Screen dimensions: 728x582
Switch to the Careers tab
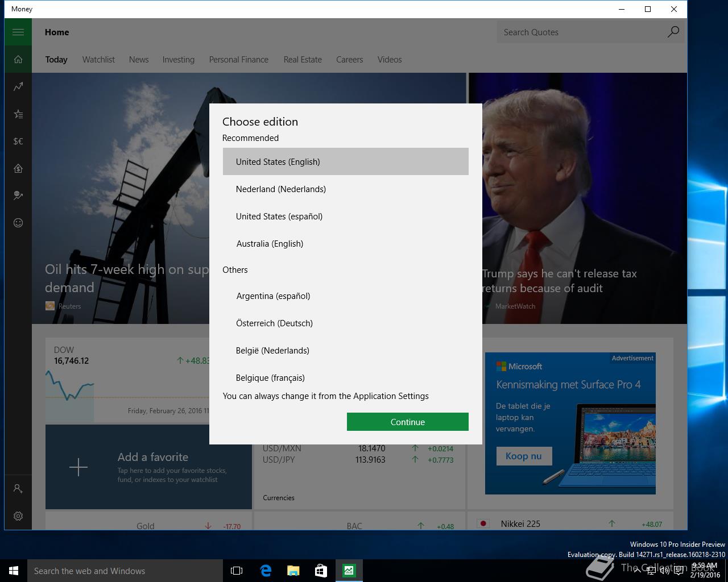pos(349,59)
